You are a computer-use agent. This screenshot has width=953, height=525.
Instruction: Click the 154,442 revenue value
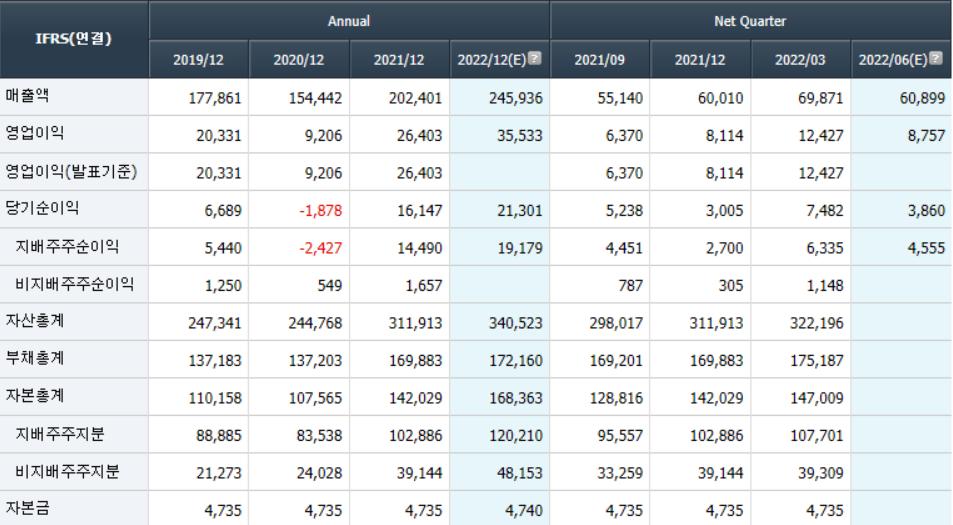(315, 98)
